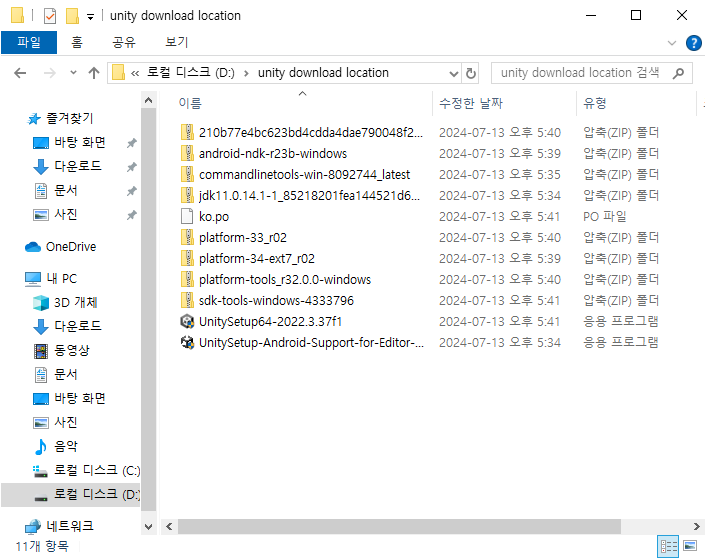
Task: Click the pin icon next to pinned 다운로드
Action: coord(131,167)
